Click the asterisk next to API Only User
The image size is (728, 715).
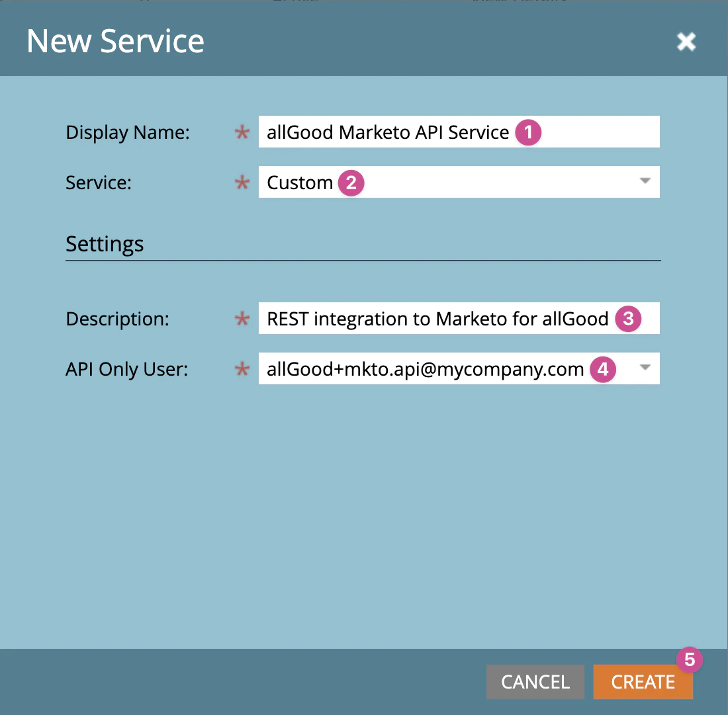tap(242, 369)
